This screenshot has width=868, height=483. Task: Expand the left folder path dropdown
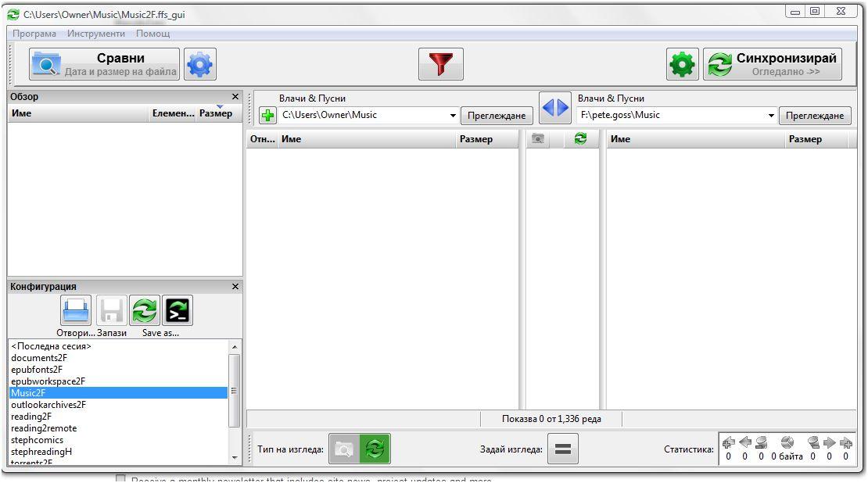click(453, 115)
